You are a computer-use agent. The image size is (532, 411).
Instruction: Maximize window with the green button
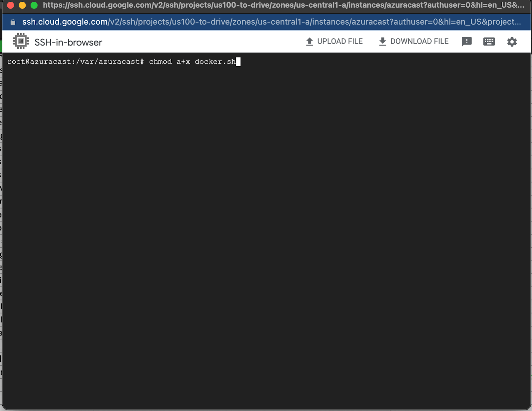(x=34, y=5)
